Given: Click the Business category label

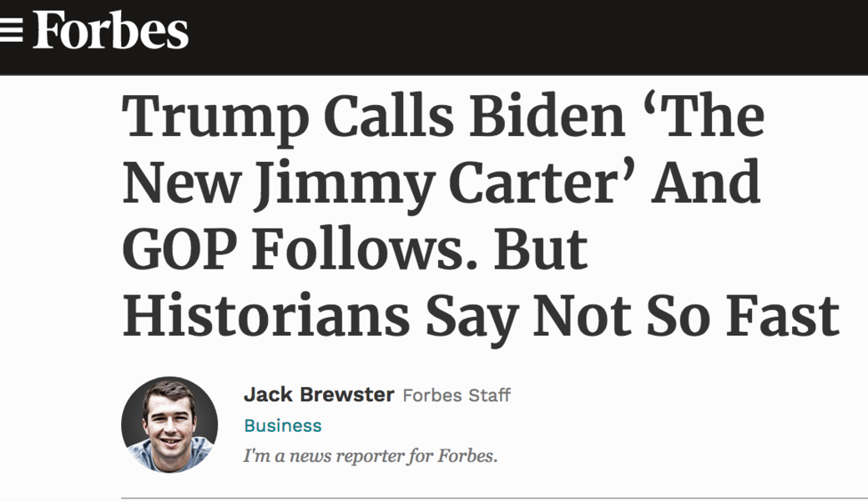Looking at the screenshot, I should (284, 426).
